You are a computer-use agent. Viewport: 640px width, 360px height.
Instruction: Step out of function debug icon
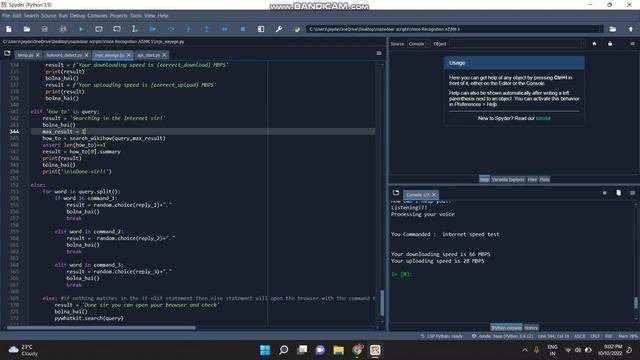[207, 29]
